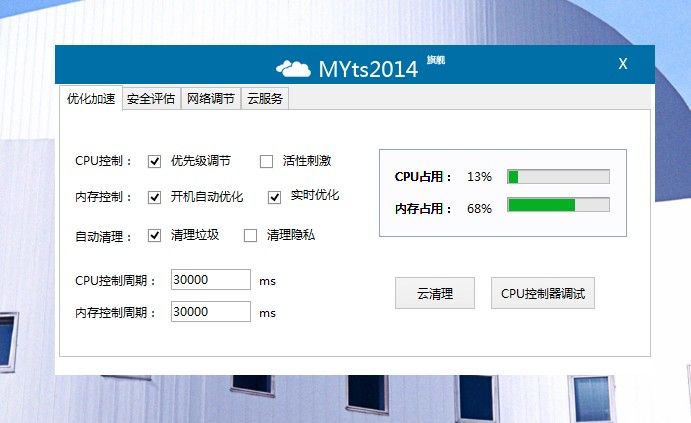Viewport: 691px width, 423px height.
Task: Select the 68% memory usage value
Action: coord(479,208)
